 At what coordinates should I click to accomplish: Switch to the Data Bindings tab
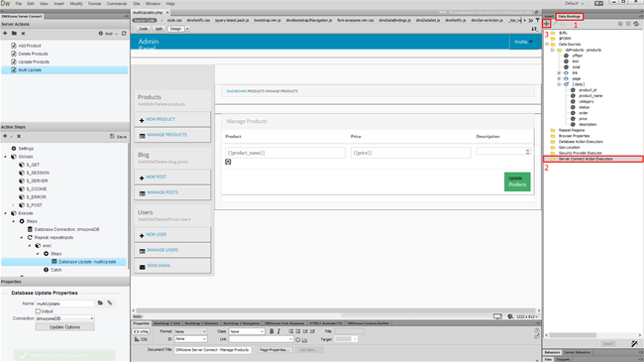[x=570, y=17]
